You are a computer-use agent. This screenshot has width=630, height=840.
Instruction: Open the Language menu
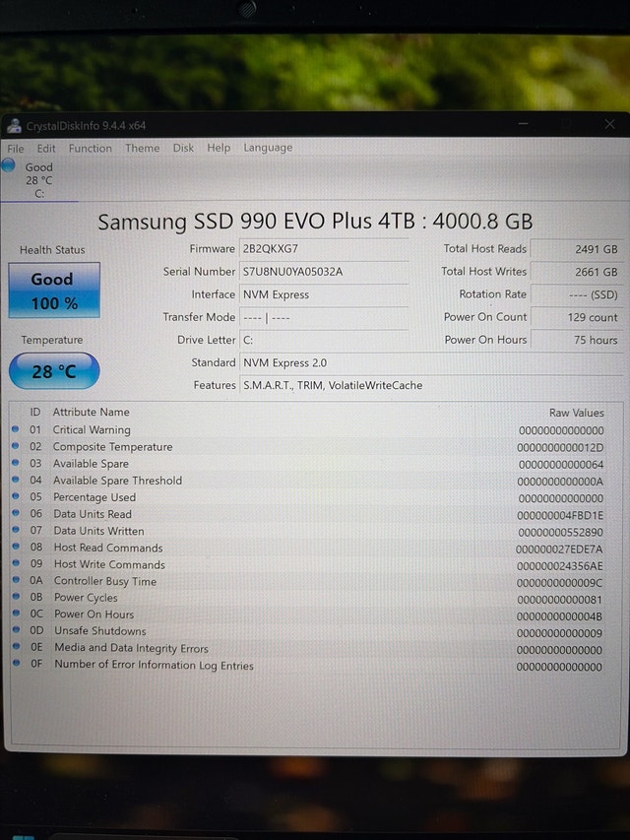point(268,148)
